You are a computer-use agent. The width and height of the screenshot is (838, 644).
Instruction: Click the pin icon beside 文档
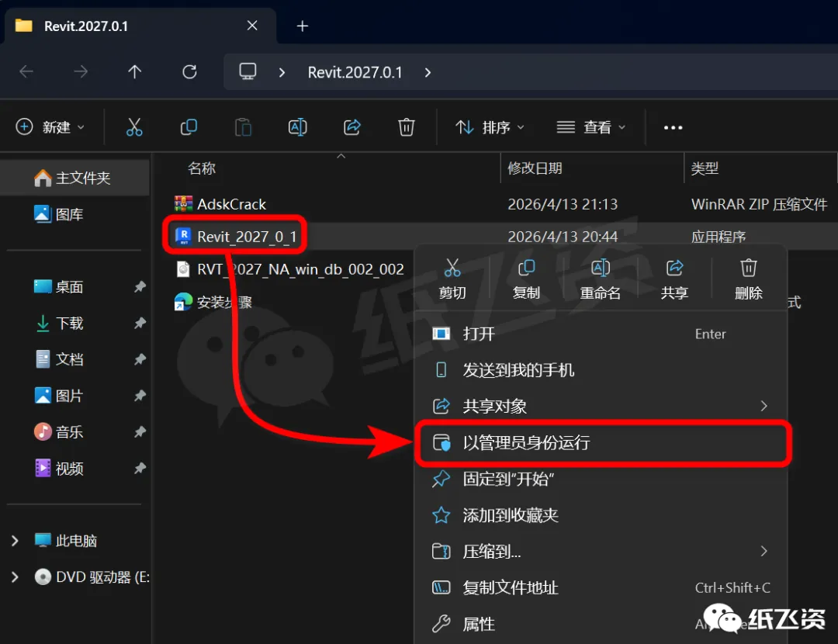140,359
